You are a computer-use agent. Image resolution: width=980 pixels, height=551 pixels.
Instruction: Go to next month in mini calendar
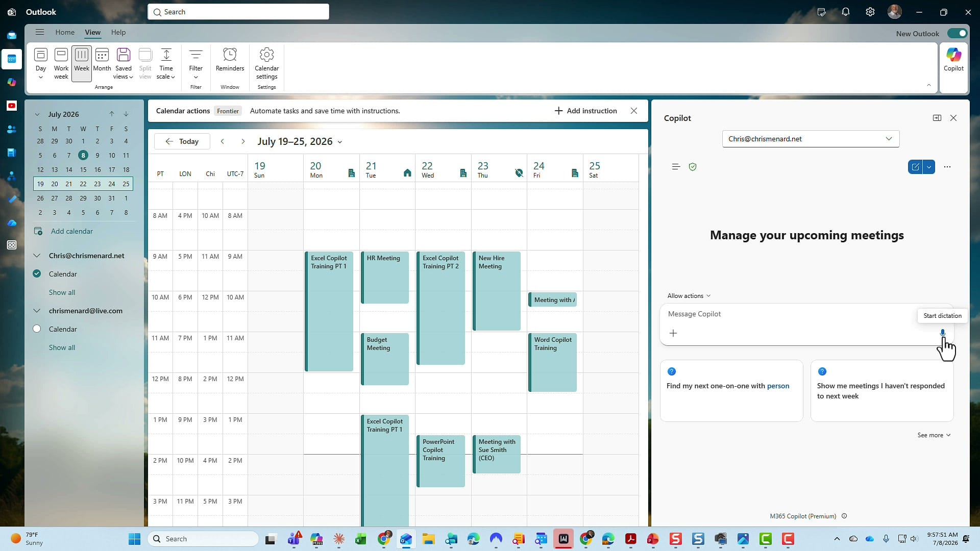click(x=126, y=114)
